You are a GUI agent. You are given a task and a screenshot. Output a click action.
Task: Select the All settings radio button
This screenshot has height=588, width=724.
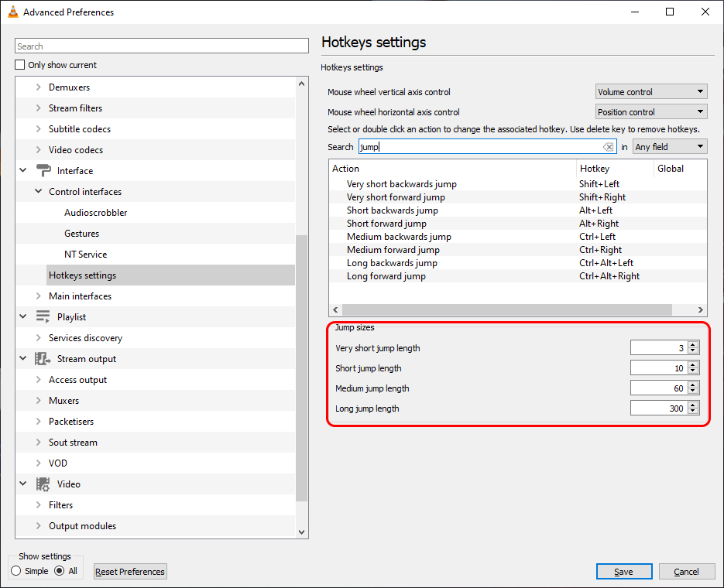tap(59, 571)
